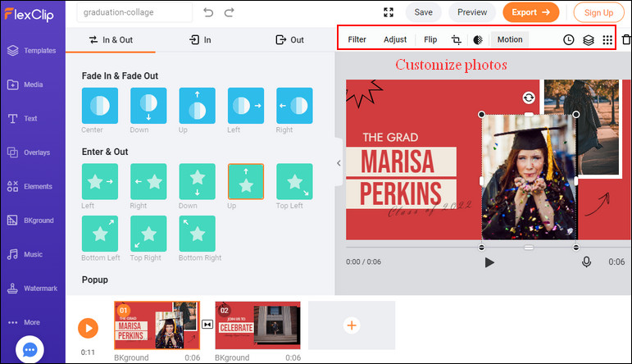Apply Bottom Right enter animation

[x=197, y=234]
